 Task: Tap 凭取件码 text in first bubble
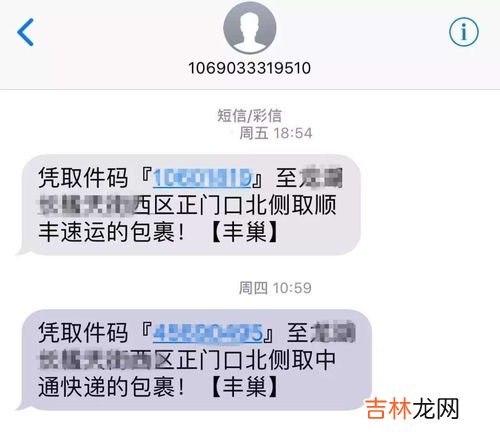[x=83, y=178]
